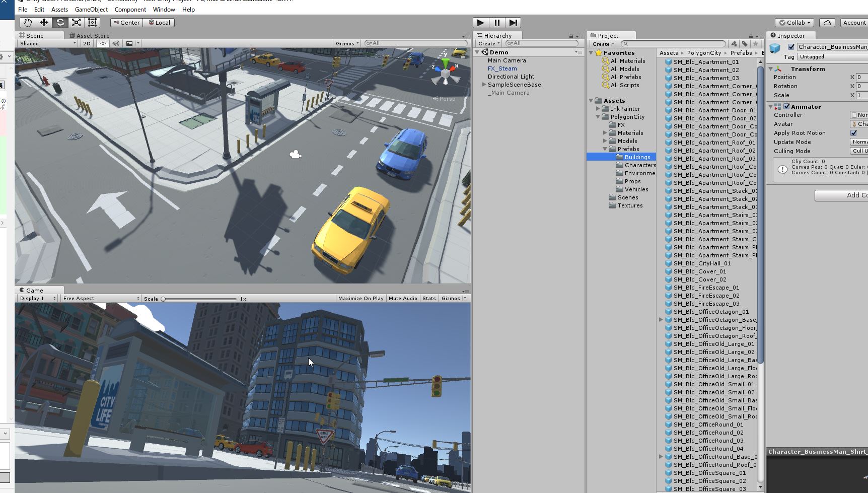Collapse the Prefabs folder tree
Image resolution: width=868 pixels, height=493 pixels.
click(x=605, y=149)
